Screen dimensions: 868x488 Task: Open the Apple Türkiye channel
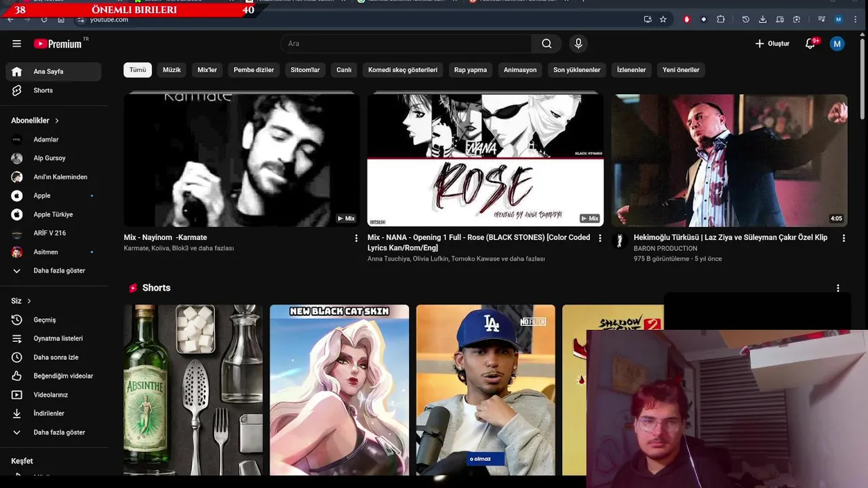(54, 214)
